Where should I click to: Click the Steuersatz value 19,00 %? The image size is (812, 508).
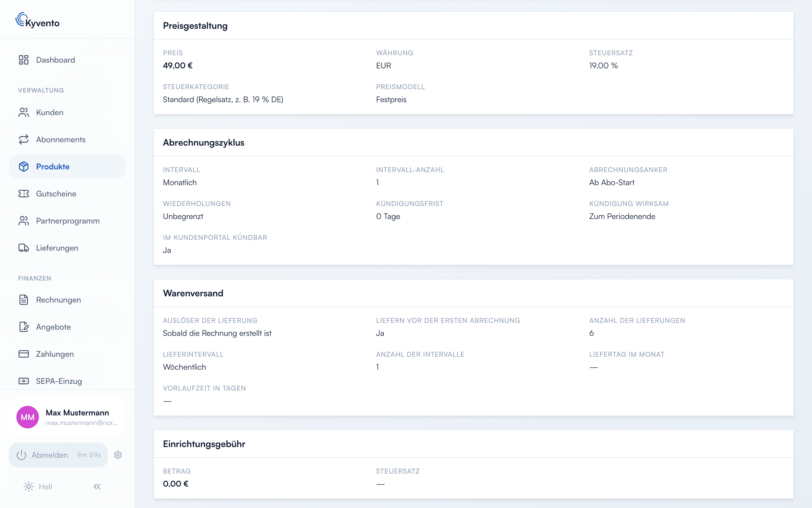(x=603, y=65)
